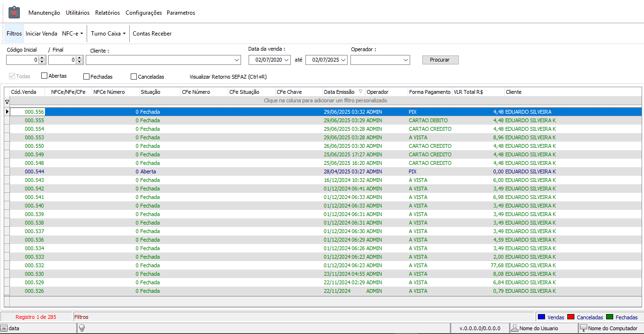This screenshot has width=644, height=334.
Task: Click the light bulb icon in the status bar
Action: tap(81, 328)
